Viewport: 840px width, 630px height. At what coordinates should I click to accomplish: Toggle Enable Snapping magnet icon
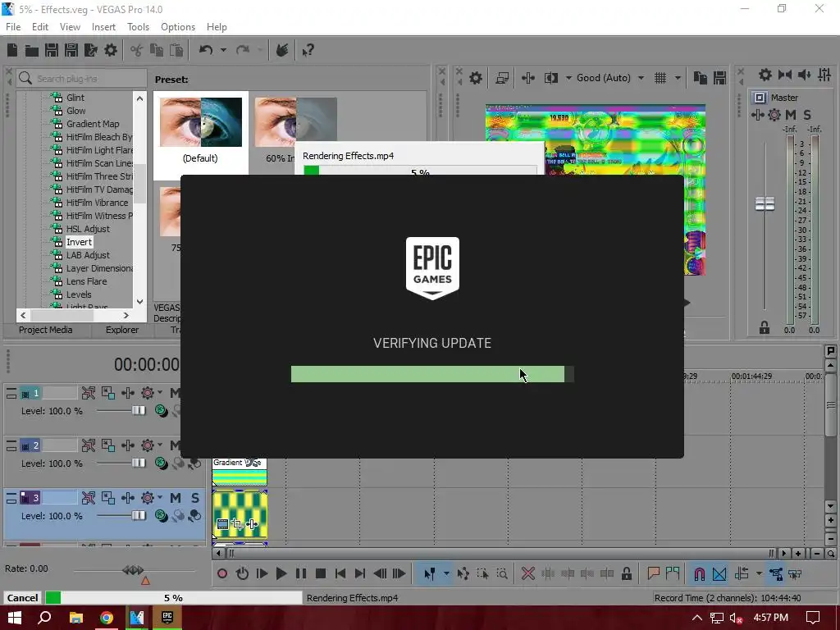point(700,573)
